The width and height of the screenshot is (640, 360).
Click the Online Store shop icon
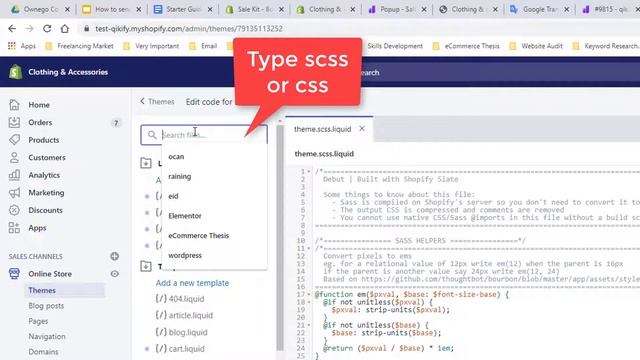[x=14, y=274]
